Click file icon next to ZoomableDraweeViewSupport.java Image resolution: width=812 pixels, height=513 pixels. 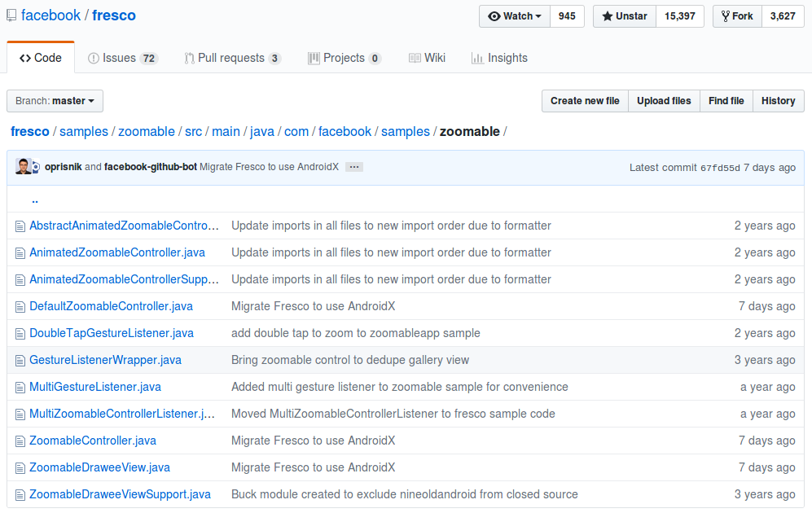click(x=20, y=495)
